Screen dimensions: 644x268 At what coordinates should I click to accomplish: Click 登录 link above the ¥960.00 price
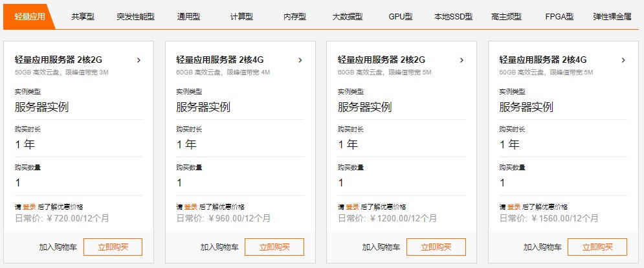[190, 207]
